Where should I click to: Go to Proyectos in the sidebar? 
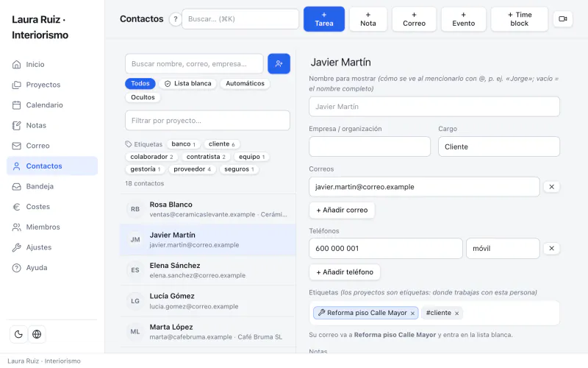click(52, 85)
